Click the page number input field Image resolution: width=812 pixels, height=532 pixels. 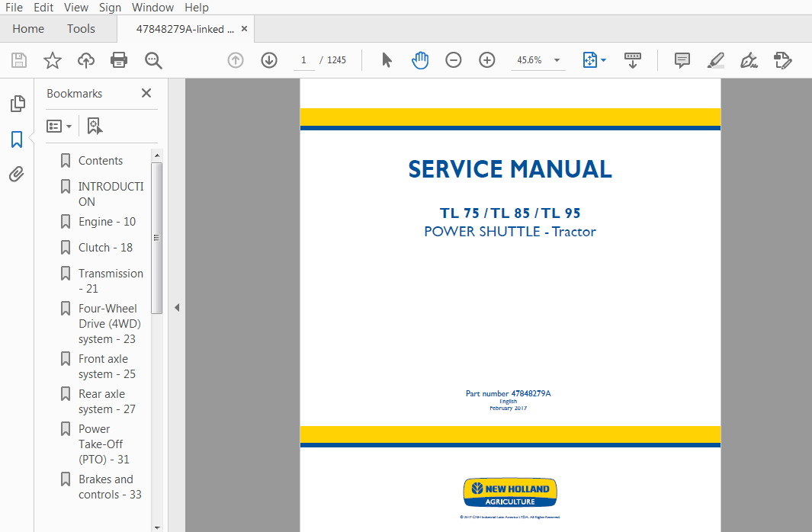coord(303,60)
